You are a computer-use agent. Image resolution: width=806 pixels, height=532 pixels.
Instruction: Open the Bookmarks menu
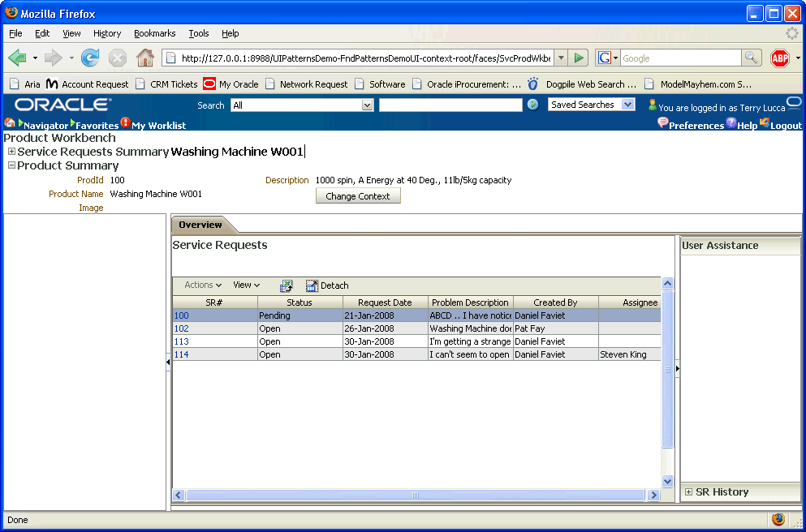tap(155, 33)
